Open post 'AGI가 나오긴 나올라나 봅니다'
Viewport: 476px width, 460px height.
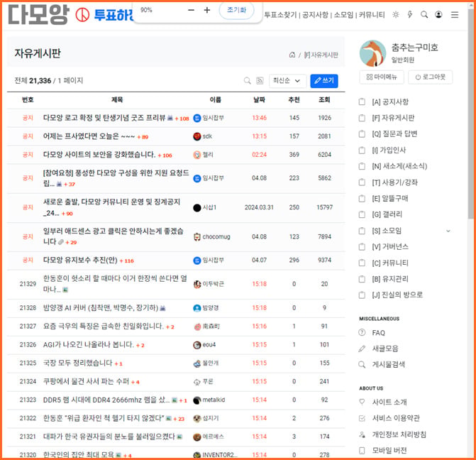click(89, 344)
